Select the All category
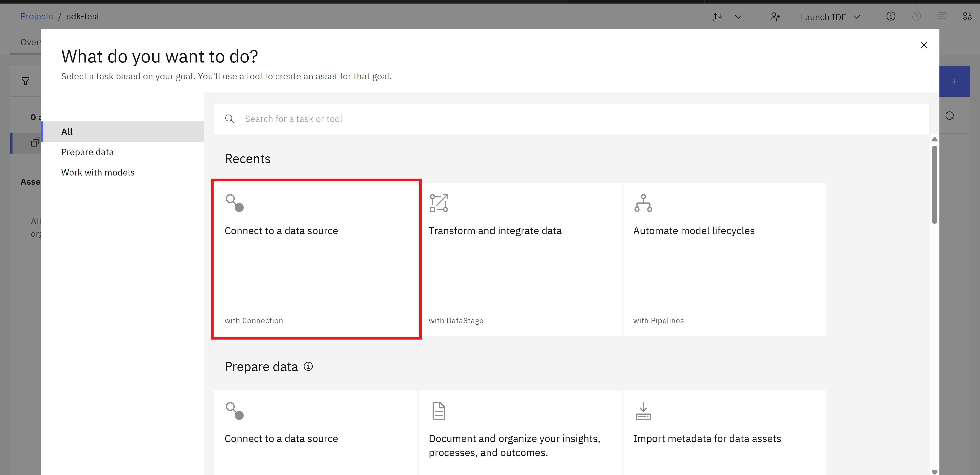This screenshot has width=980, height=475. pyautogui.click(x=123, y=132)
